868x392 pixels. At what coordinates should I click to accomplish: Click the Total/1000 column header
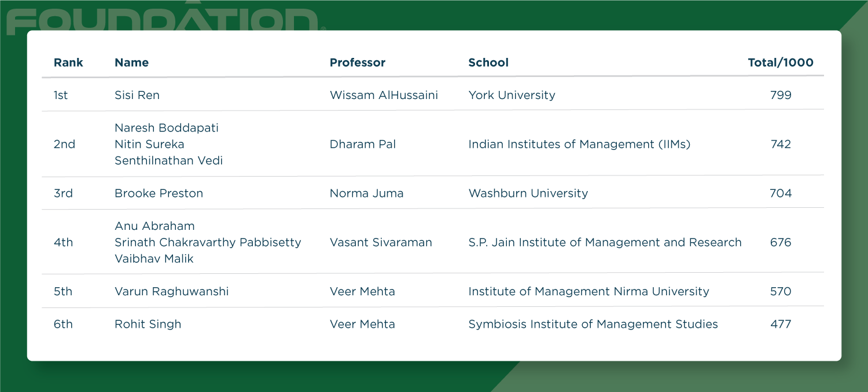click(x=780, y=63)
